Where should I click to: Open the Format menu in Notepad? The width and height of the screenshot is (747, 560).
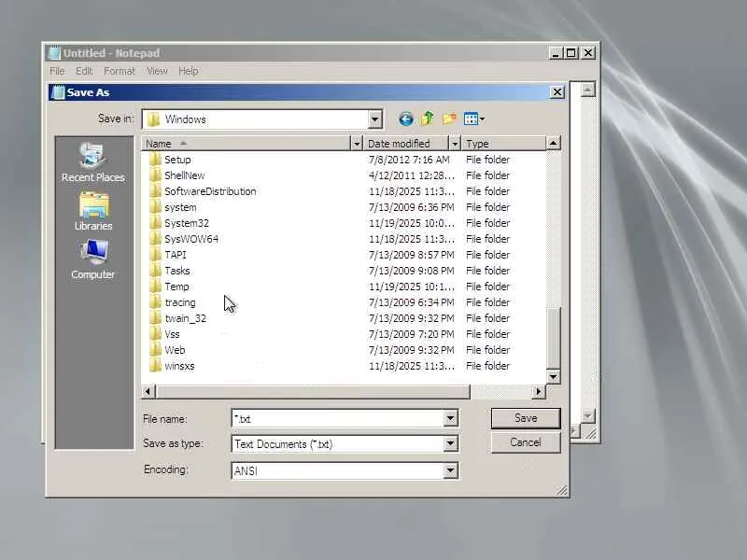[120, 71]
